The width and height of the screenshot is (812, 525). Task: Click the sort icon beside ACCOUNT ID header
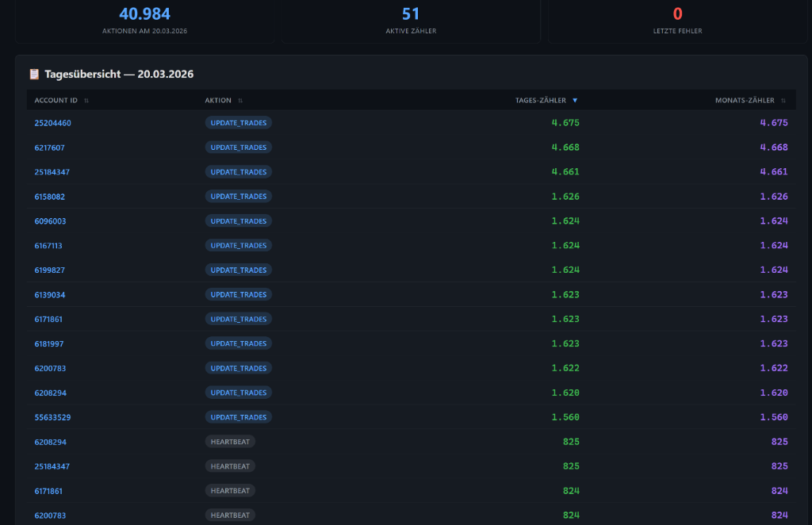click(86, 100)
